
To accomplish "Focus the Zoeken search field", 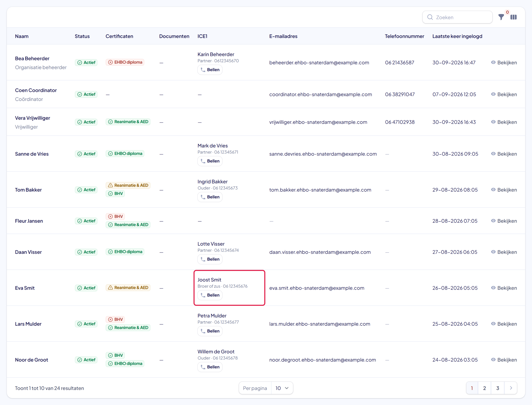I will (457, 17).
